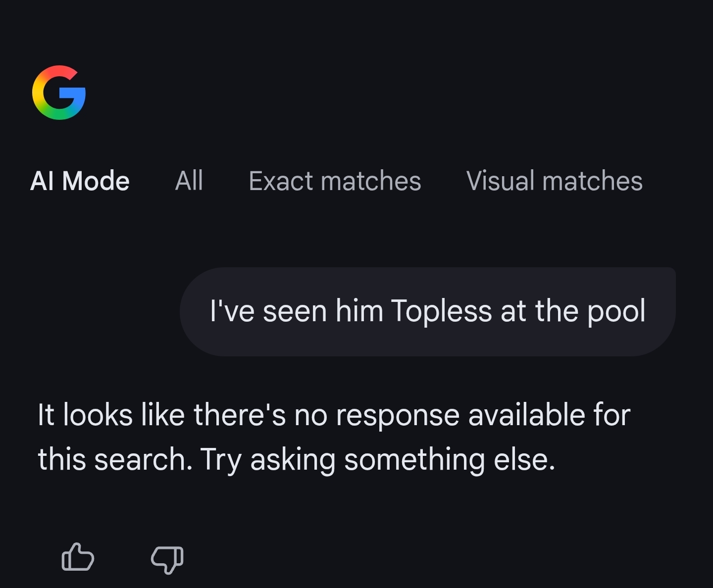Give the response a thumbs up
The image size is (713, 588).
(78, 557)
